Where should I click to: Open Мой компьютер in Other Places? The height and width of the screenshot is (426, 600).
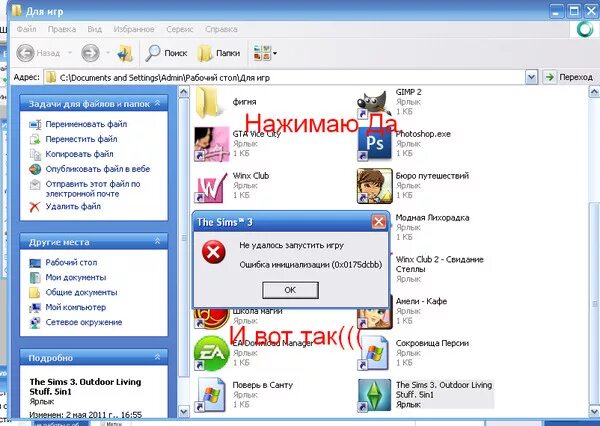click(x=75, y=307)
